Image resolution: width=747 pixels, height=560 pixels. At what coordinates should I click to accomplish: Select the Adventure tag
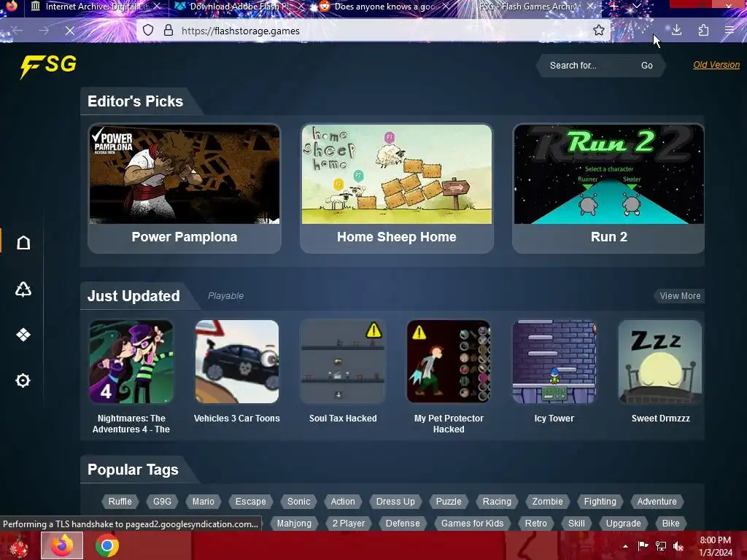coord(657,501)
